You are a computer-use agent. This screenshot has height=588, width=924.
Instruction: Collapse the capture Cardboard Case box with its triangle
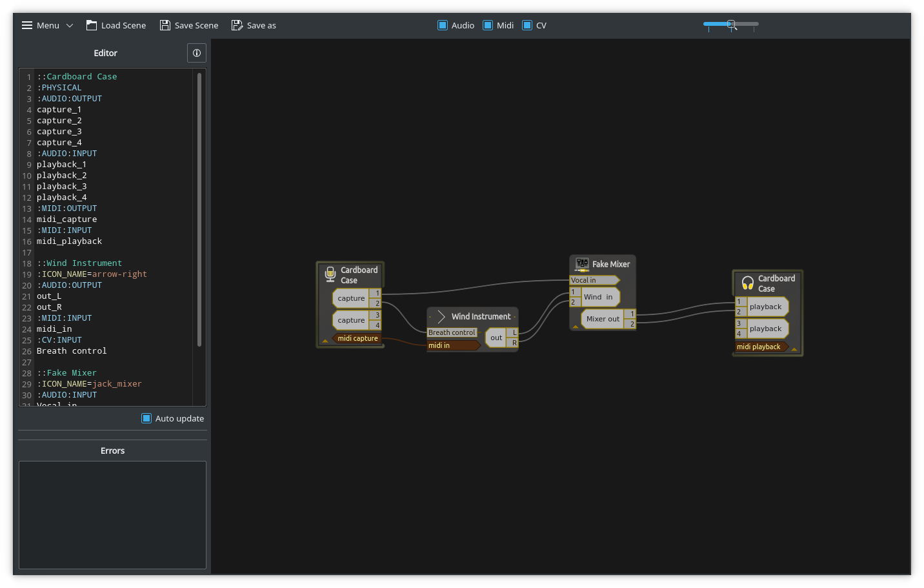325,341
